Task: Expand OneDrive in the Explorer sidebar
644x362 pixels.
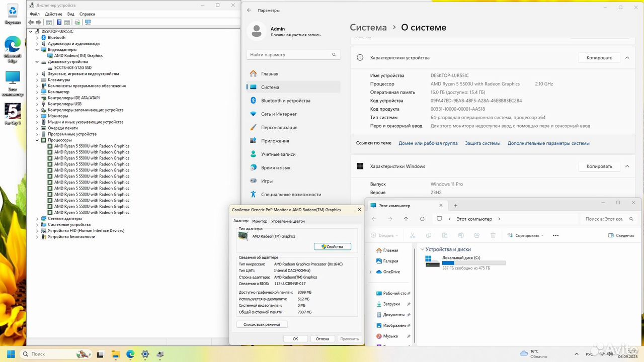Action: pos(371,272)
